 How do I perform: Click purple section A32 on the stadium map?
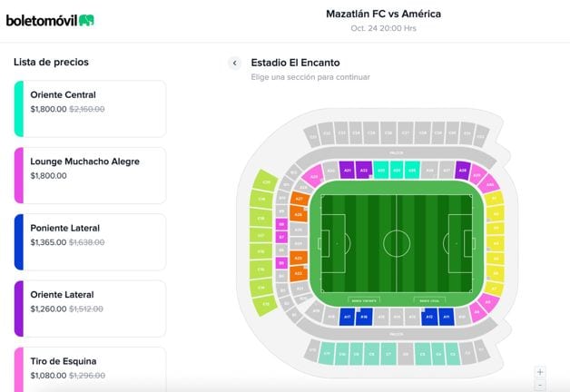click(x=364, y=170)
